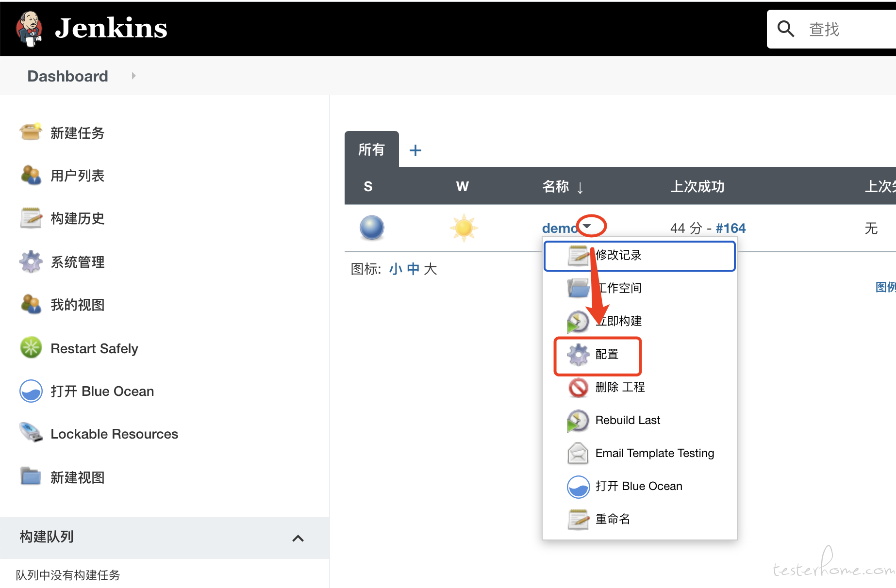Click the 删除 工程 prohibition icon

point(578,388)
